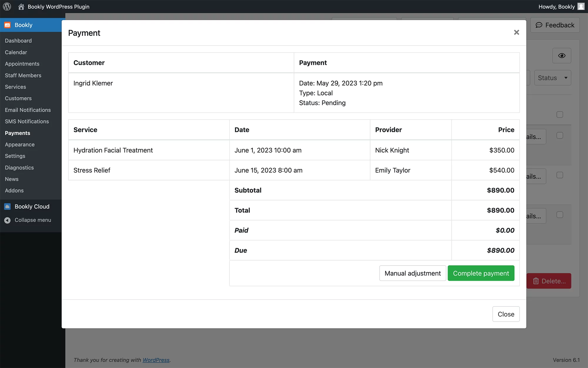
Task: Open Diagnostics menu item
Action: click(x=19, y=167)
